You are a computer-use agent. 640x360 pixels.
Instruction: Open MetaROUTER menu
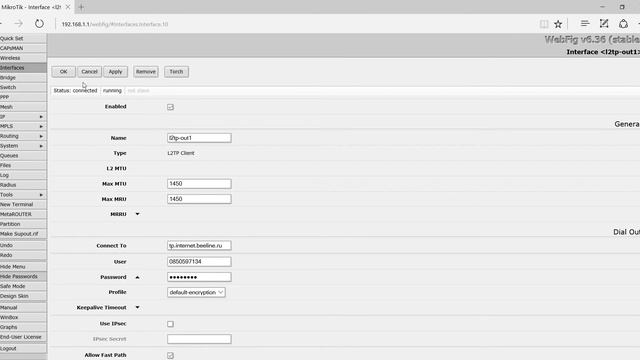[x=23, y=214]
